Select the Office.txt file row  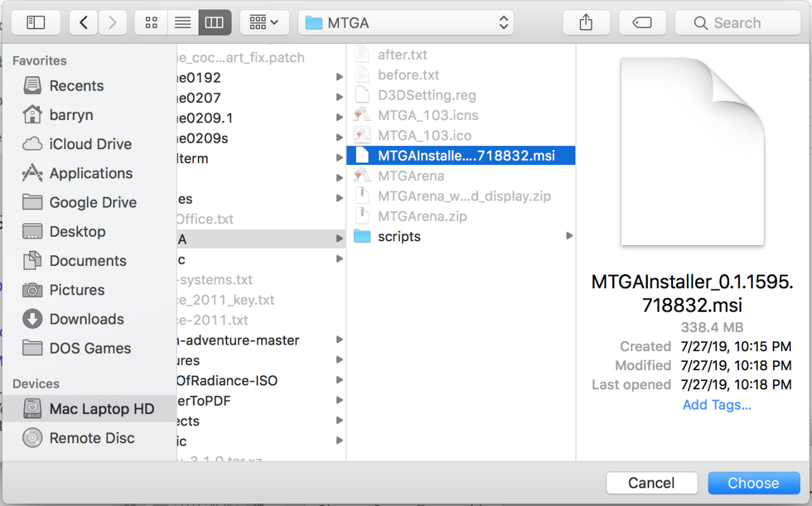coord(261,219)
